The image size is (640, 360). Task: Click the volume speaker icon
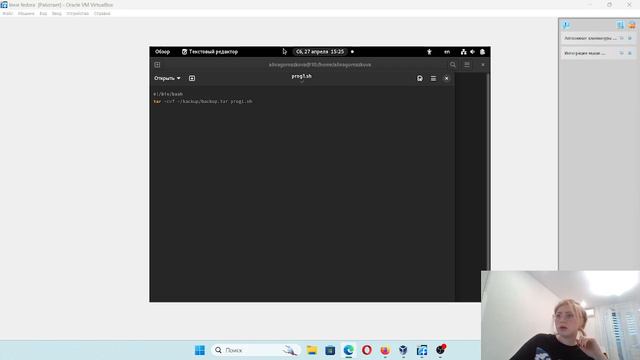point(472,52)
